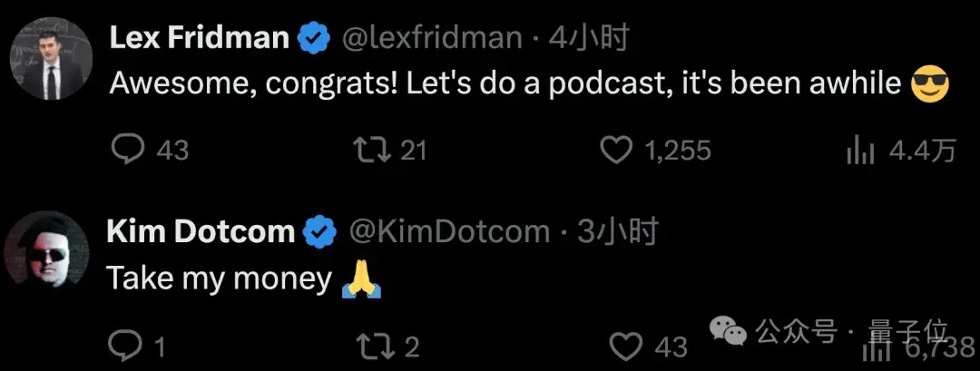Viewport: 980px width, 371px height.
Task: Repost Kim Dotcom's 'Take my money' tweet
Action: (x=370, y=345)
